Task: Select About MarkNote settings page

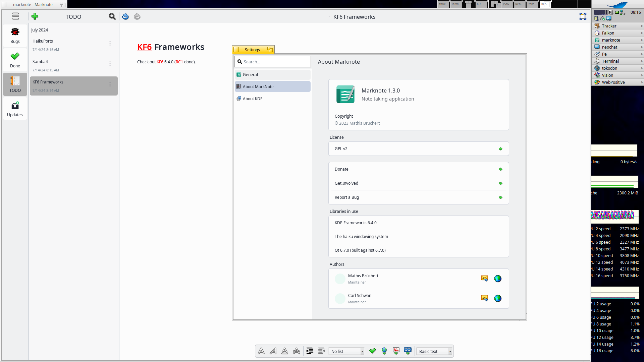Action: (x=273, y=86)
